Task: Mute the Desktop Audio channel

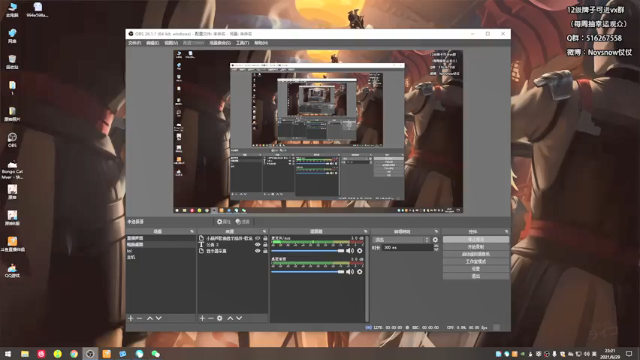Action: [350, 272]
